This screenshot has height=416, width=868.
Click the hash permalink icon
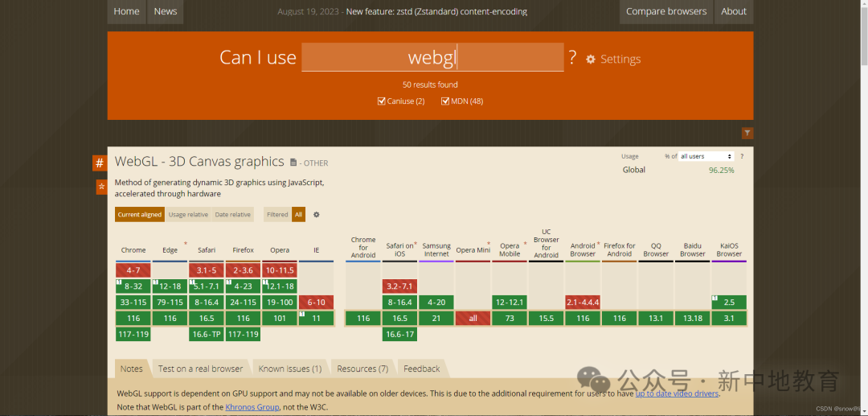pyautogui.click(x=100, y=163)
